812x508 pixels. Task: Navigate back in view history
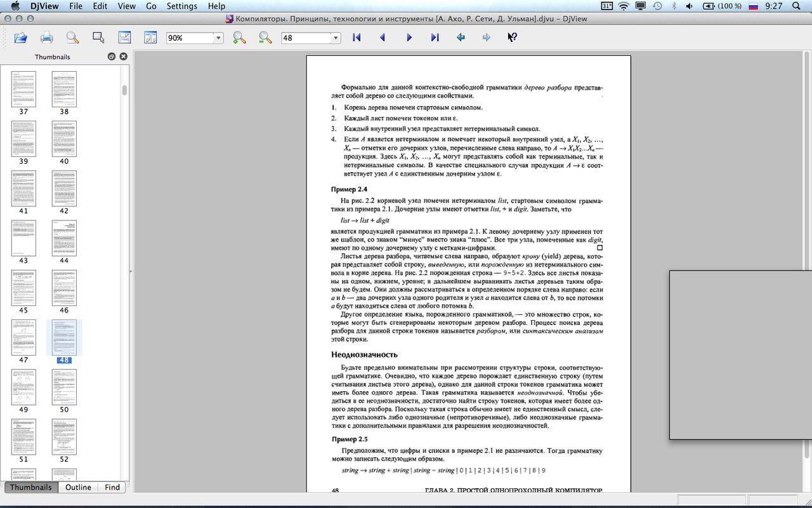pos(461,37)
